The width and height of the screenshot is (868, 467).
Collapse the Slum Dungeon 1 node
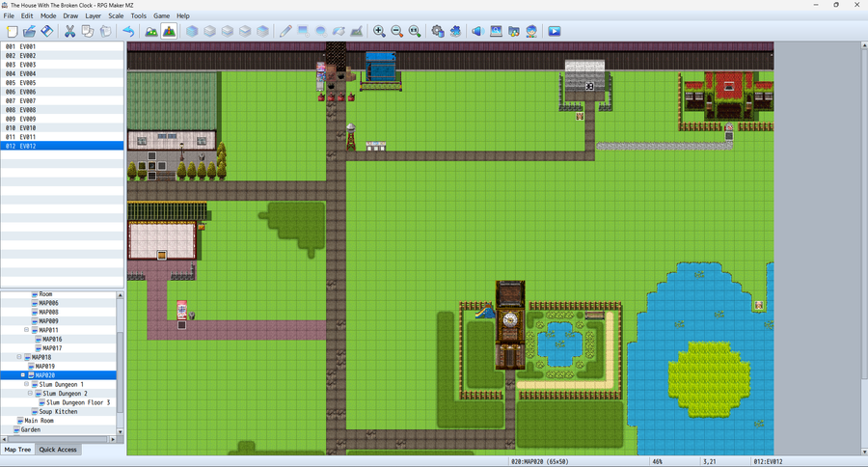pyautogui.click(x=27, y=384)
